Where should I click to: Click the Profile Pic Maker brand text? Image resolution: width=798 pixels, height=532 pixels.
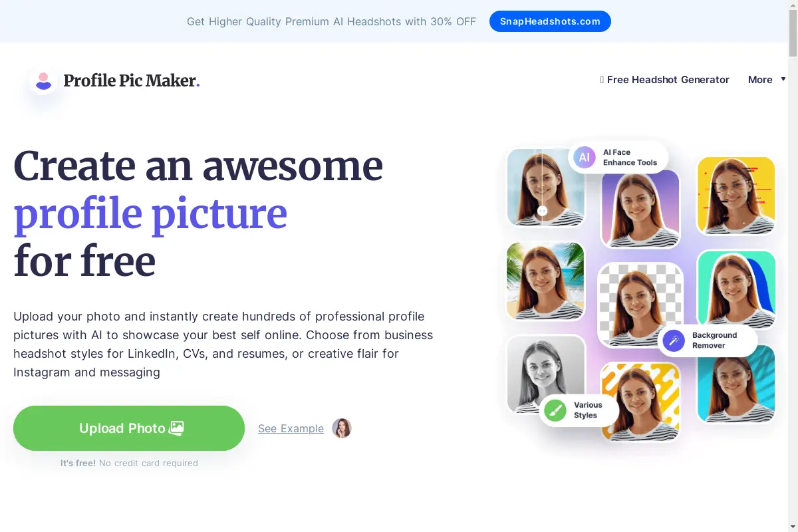click(x=132, y=81)
